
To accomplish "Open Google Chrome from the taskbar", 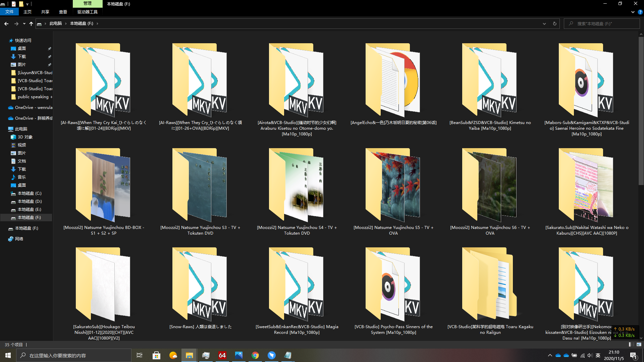I will 255,355.
